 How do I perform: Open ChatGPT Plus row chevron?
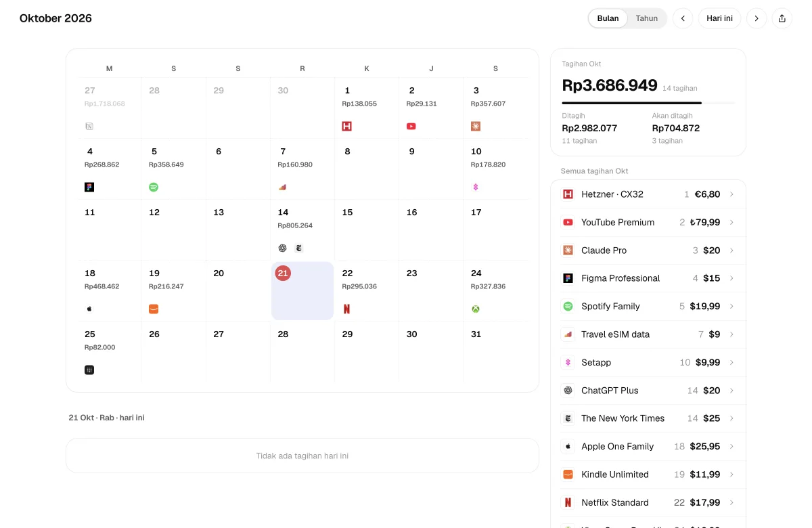click(x=731, y=391)
